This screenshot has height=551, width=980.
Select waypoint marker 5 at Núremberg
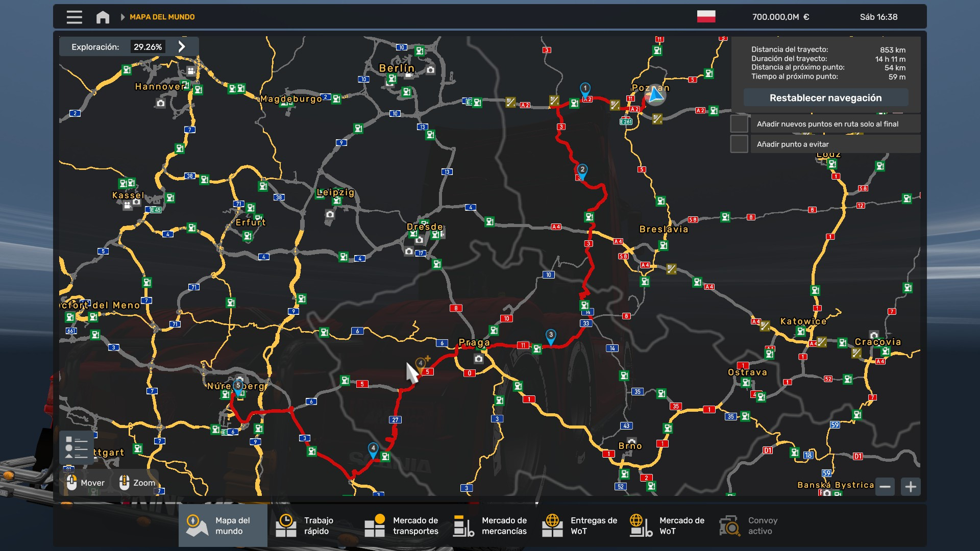coord(238,387)
